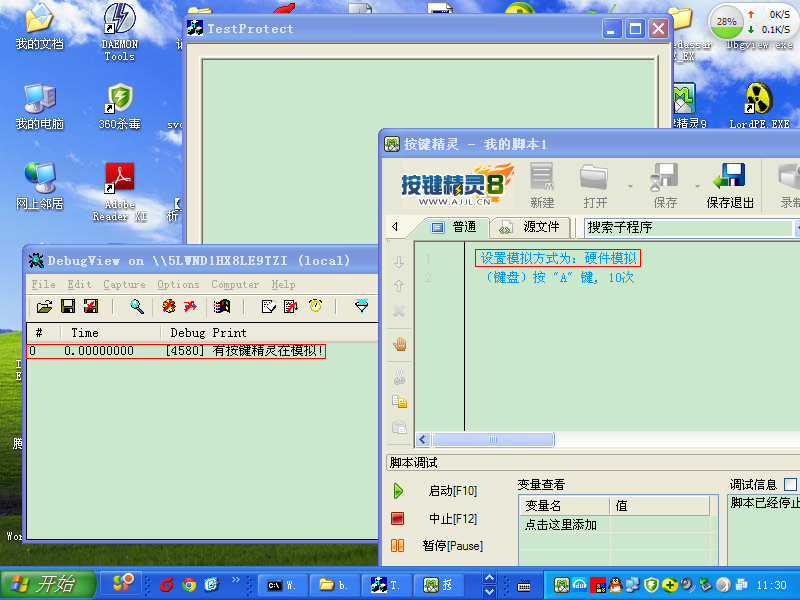Click the Time column header in DebugView
The width and height of the screenshot is (800, 600).
(111, 333)
